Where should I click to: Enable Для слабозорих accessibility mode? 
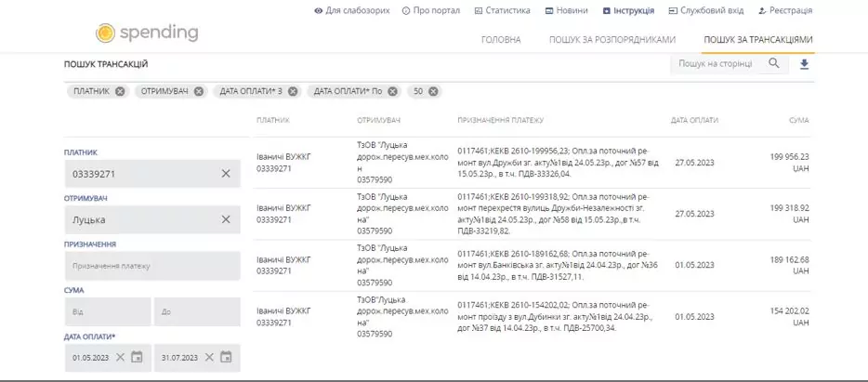click(x=351, y=10)
